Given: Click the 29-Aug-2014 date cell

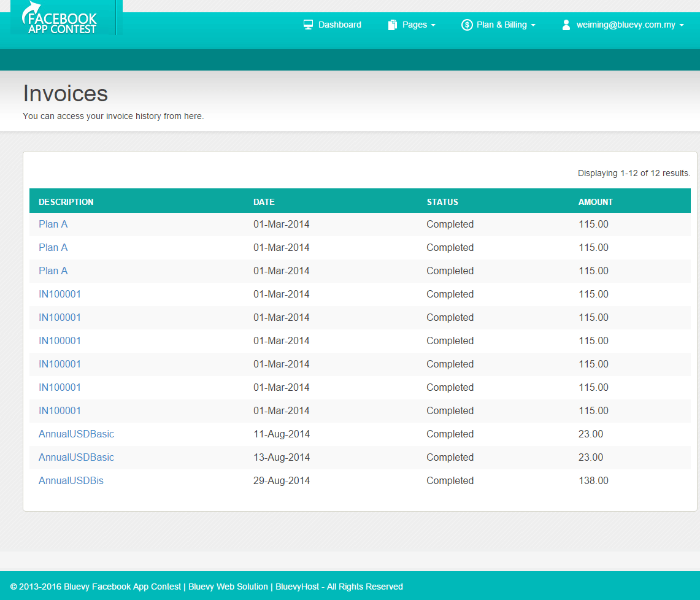Looking at the screenshot, I should (x=282, y=480).
